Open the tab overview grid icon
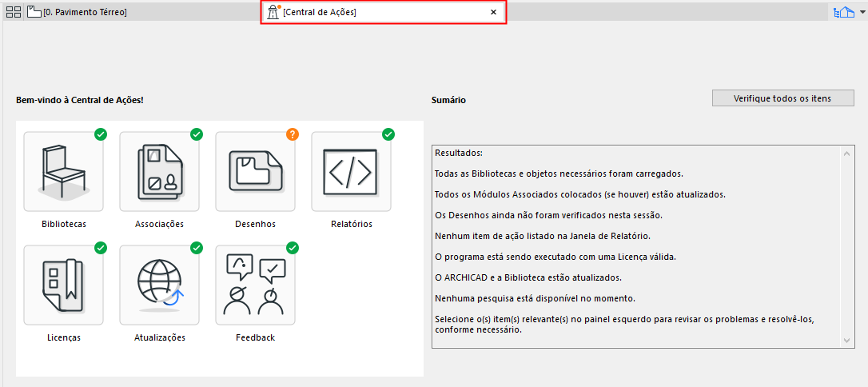This screenshot has width=868, height=387. click(x=14, y=12)
